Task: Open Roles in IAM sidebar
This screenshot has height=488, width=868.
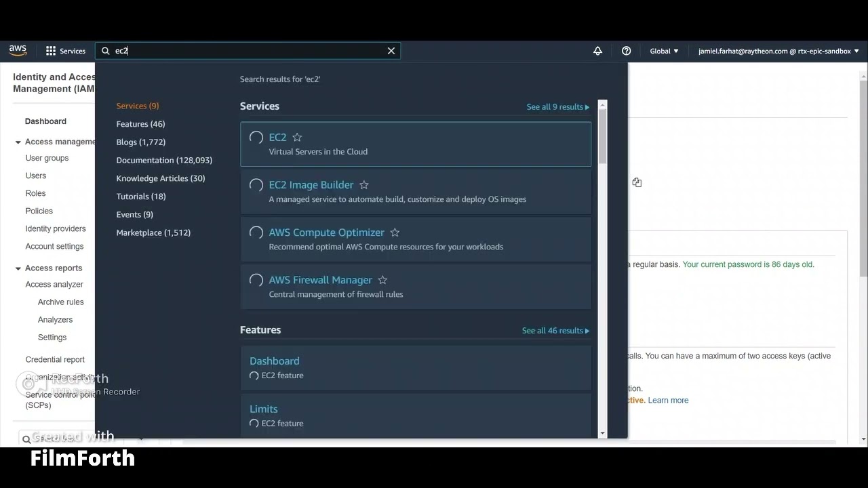Action: tap(35, 193)
